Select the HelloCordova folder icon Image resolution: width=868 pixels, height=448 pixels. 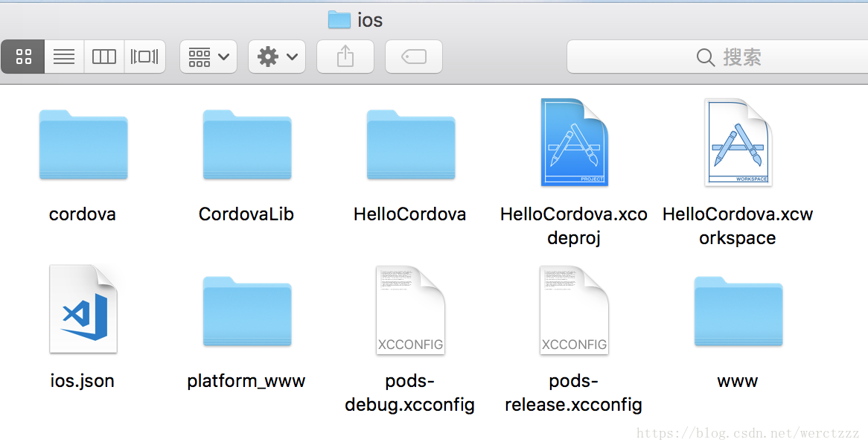coord(411,145)
